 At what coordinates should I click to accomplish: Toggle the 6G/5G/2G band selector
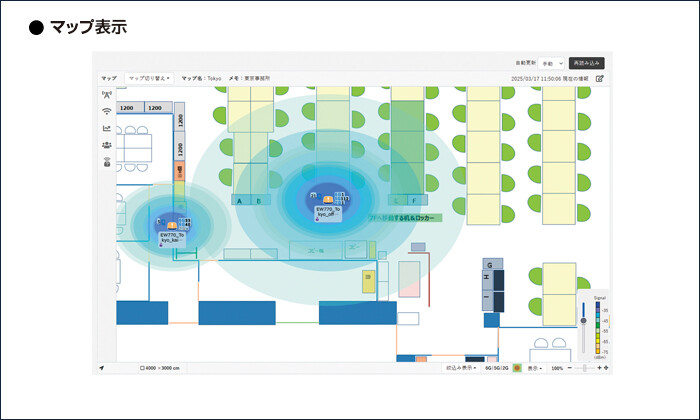tap(496, 368)
